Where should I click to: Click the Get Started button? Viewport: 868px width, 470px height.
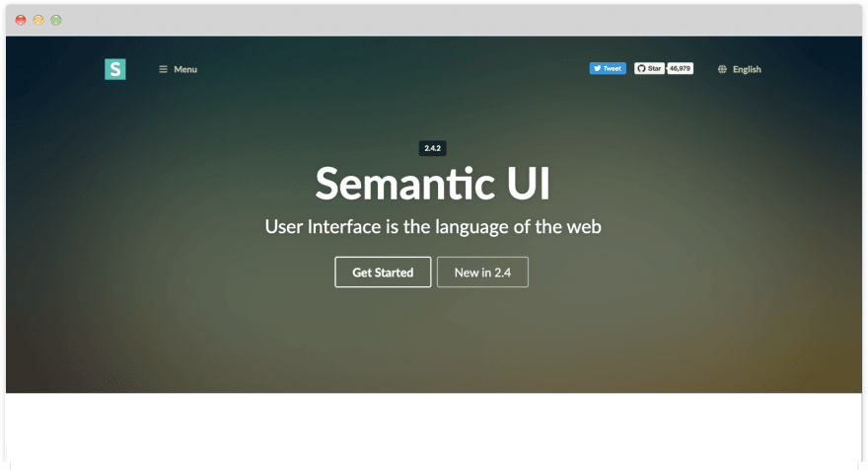[383, 273]
